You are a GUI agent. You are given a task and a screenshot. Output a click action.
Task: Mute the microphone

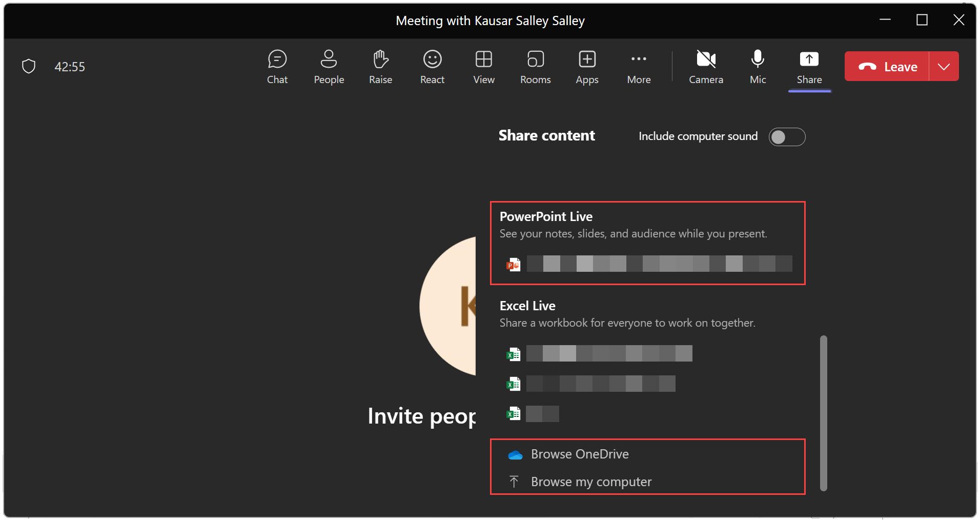click(x=757, y=66)
